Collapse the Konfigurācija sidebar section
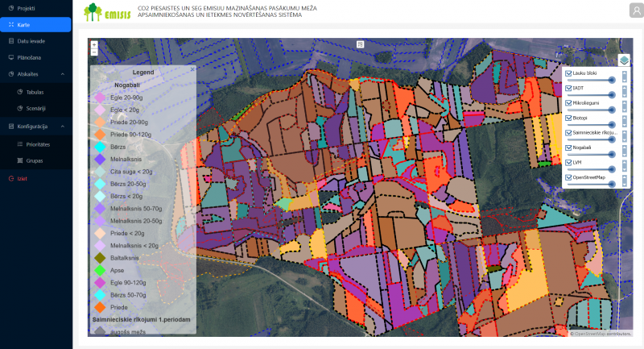The image size is (644, 349). 64,127
